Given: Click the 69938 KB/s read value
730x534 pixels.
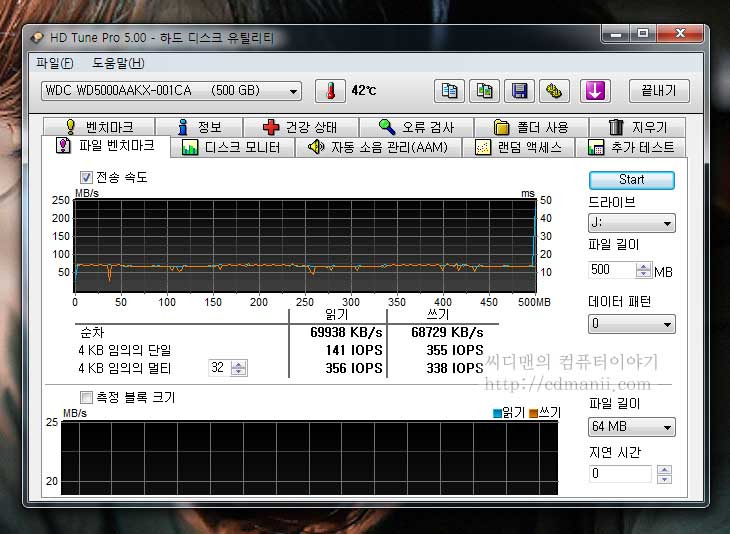Looking at the screenshot, I should coord(346,332).
